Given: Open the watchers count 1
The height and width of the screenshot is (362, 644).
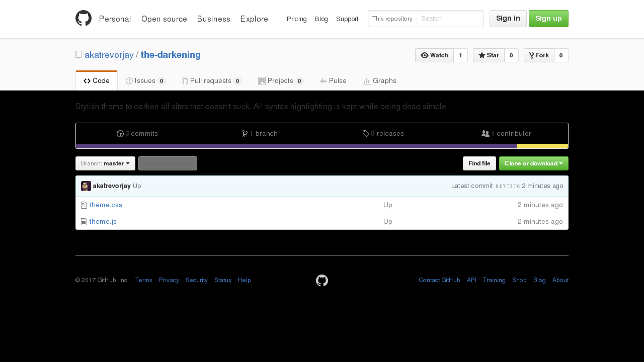Looking at the screenshot, I should tap(460, 55).
